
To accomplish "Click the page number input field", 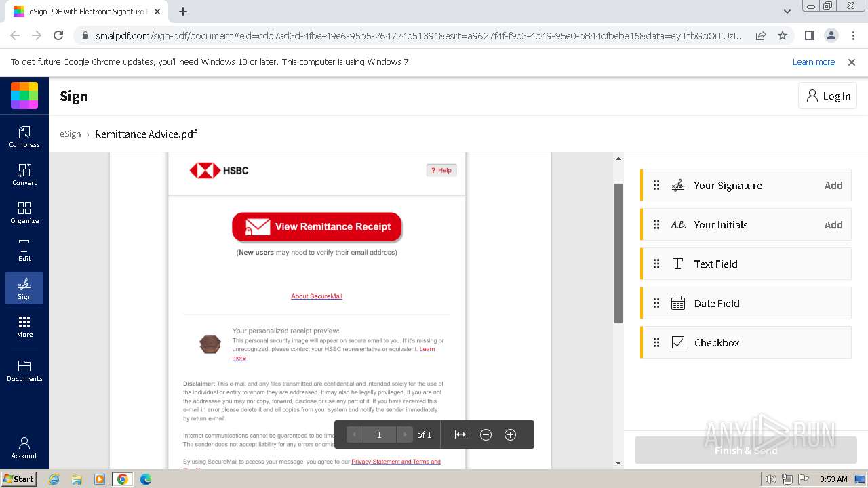I will [379, 434].
